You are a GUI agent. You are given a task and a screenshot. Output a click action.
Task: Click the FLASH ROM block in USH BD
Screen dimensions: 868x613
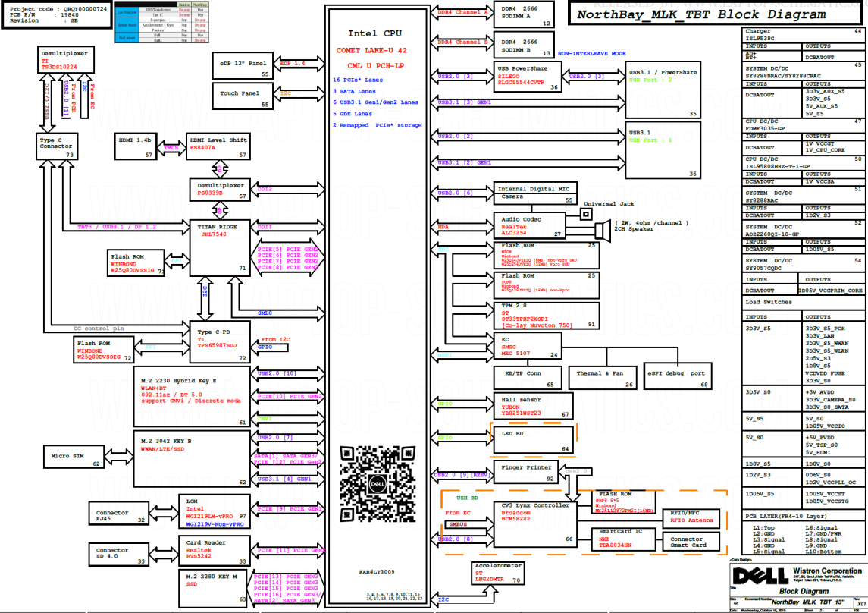pyautogui.click(x=624, y=501)
